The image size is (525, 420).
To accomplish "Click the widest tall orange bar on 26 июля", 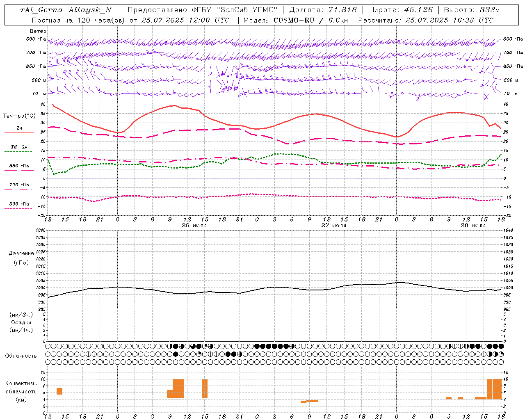I will pos(178,388).
